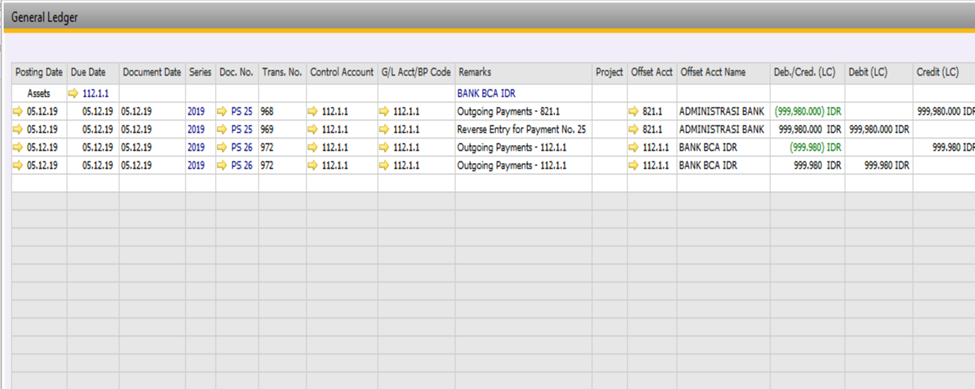Click the Doc. No. column header
Image resolution: width=975 pixels, height=389 pixels.
(x=237, y=73)
